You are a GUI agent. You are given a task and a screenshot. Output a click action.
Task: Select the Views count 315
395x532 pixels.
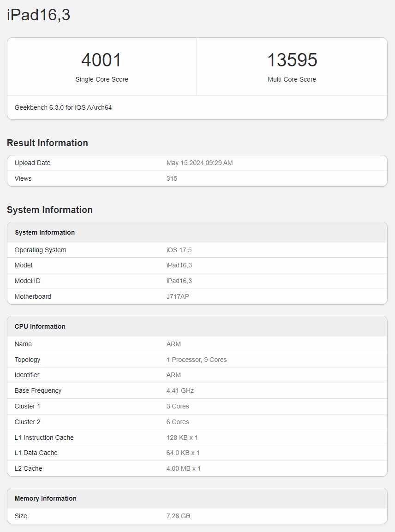click(172, 178)
